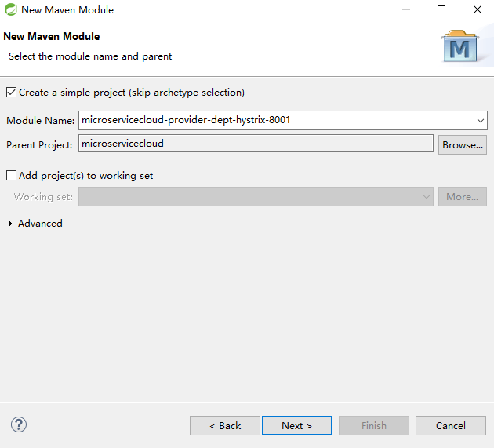
Task: Click the greyed-out Finish button
Action: click(374, 425)
